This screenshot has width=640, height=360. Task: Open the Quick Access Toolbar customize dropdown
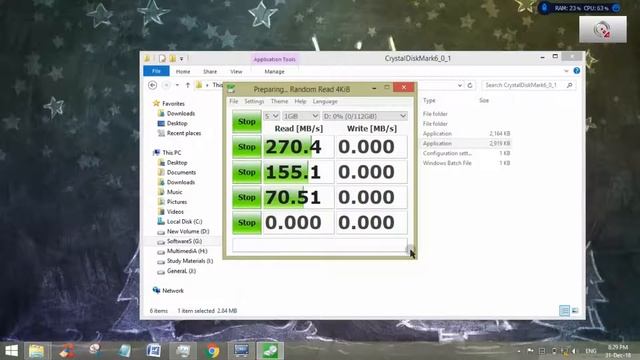coord(182,59)
